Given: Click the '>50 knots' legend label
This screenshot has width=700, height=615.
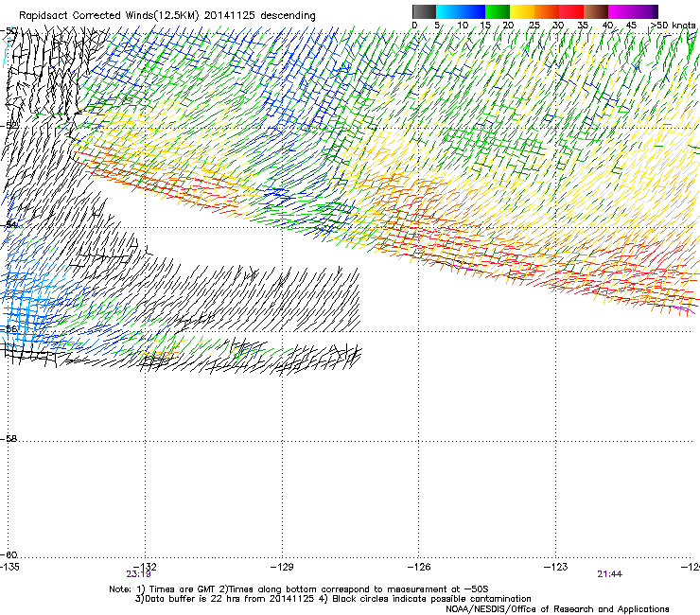Looking at the screenshot, I should [x=674, y=26].
